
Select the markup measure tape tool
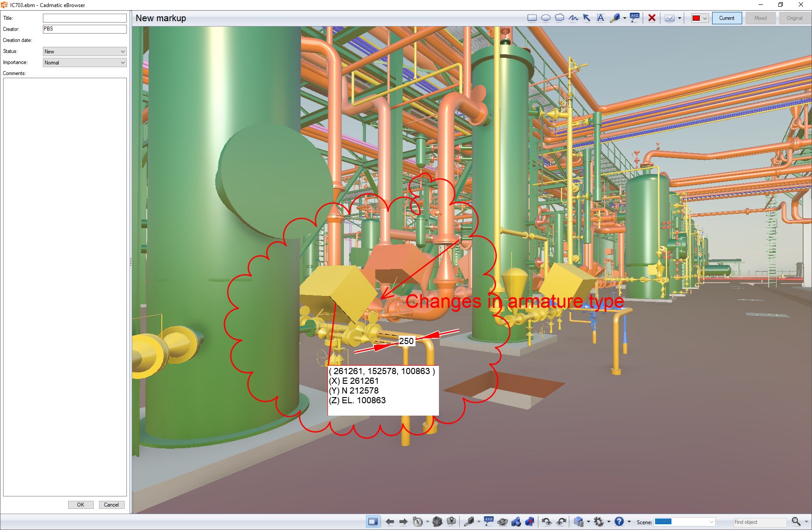[615, 18]
